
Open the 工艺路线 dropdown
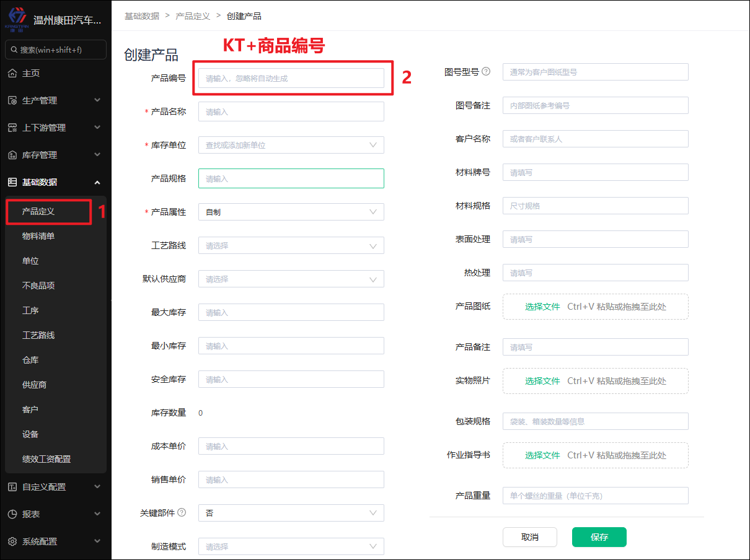pyautogui.click(x=291, y=245)
